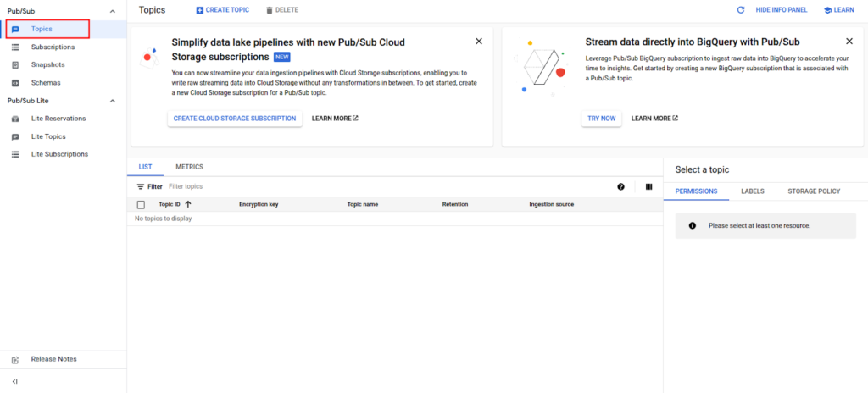This screenshot has width=868, height=393.
Task: Sort by Topic ID arrow
Action: click(188, 204)
